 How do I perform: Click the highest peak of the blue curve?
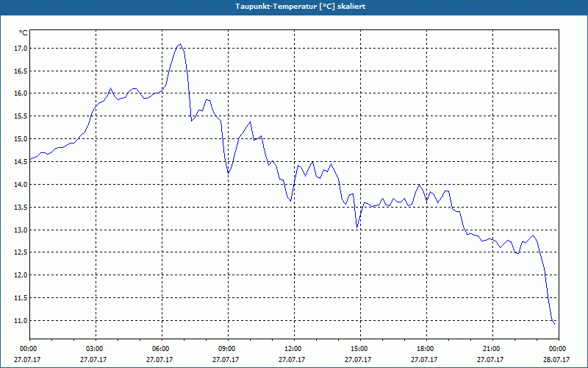[180, 44]
